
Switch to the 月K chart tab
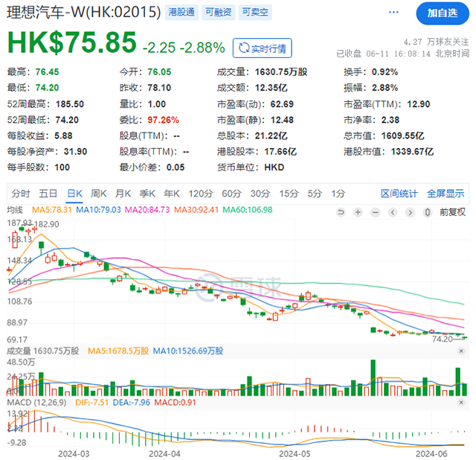click(x=123, y=194)
